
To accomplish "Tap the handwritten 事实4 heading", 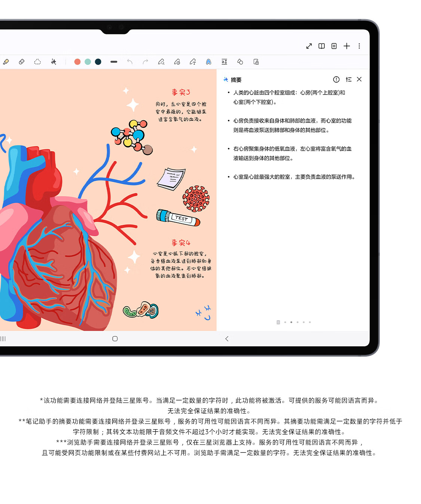I will coord(181,243).
